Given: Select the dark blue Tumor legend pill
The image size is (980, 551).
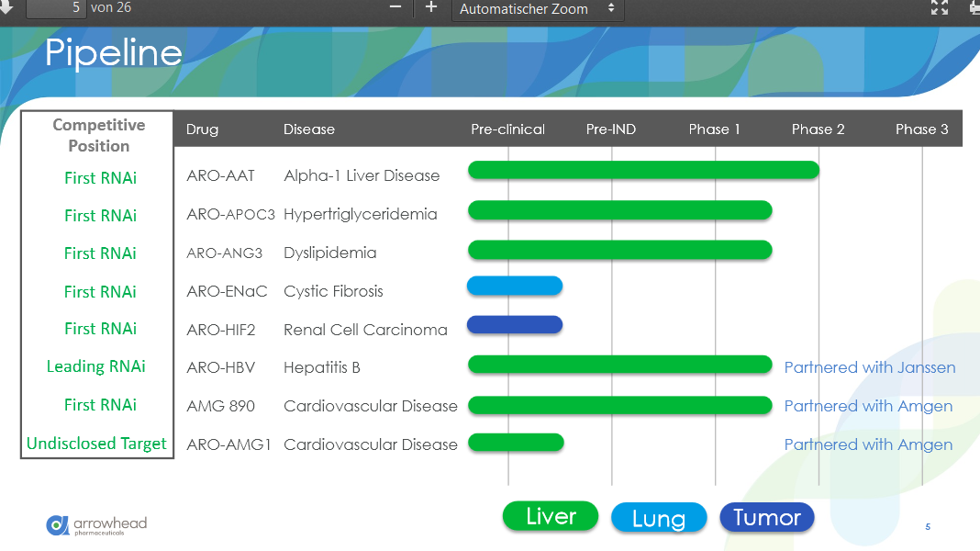Looking at the screenshot, I should [767, 517].
